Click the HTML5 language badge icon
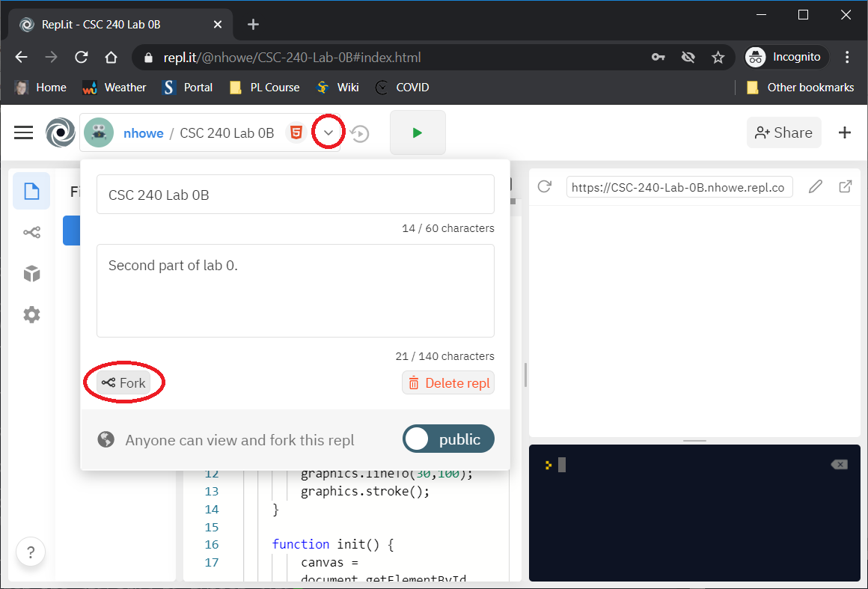 click(296, 133)
